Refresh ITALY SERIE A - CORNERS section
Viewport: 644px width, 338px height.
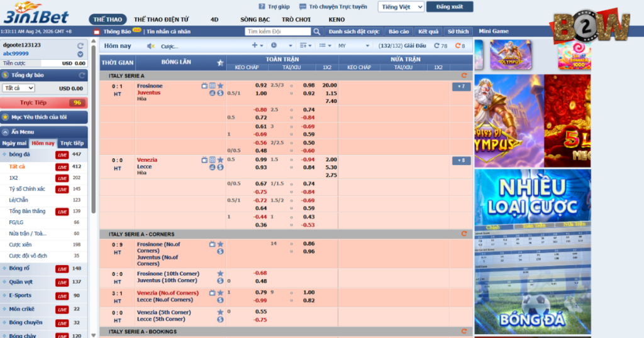pyautogui.click(x=464, y=234)
